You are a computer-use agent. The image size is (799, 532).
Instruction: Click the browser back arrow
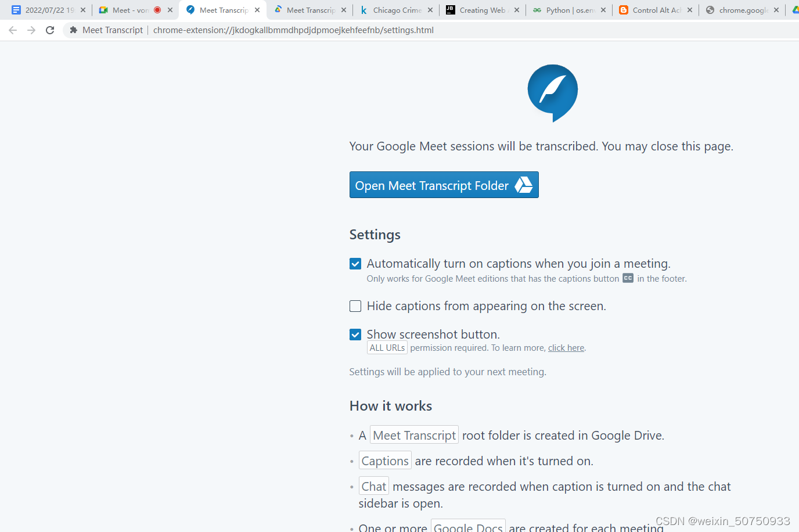pos(13,30)
